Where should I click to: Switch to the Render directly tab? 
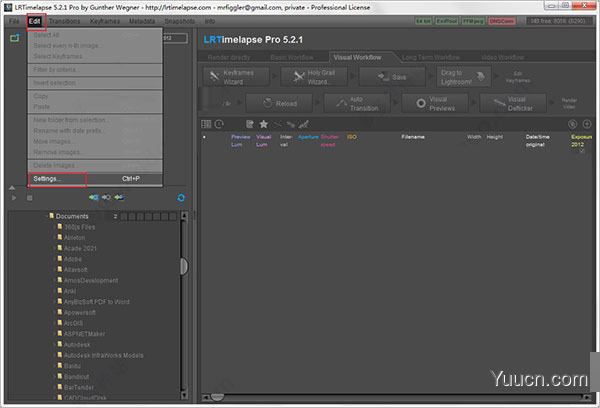[x=229, y=57]
